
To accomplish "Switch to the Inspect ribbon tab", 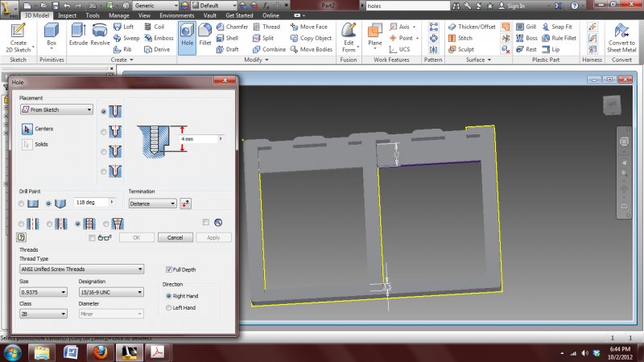I will pos(68,15).
